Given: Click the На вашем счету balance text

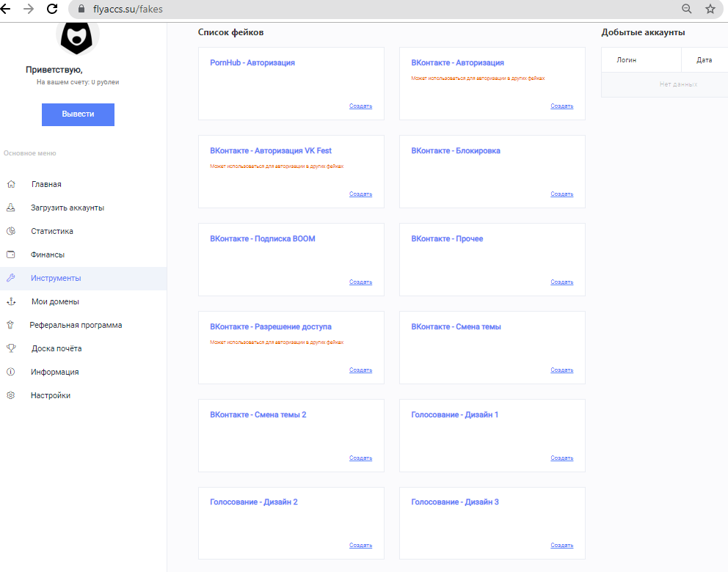Looking at the screenshot, I should tap(78, 82).
